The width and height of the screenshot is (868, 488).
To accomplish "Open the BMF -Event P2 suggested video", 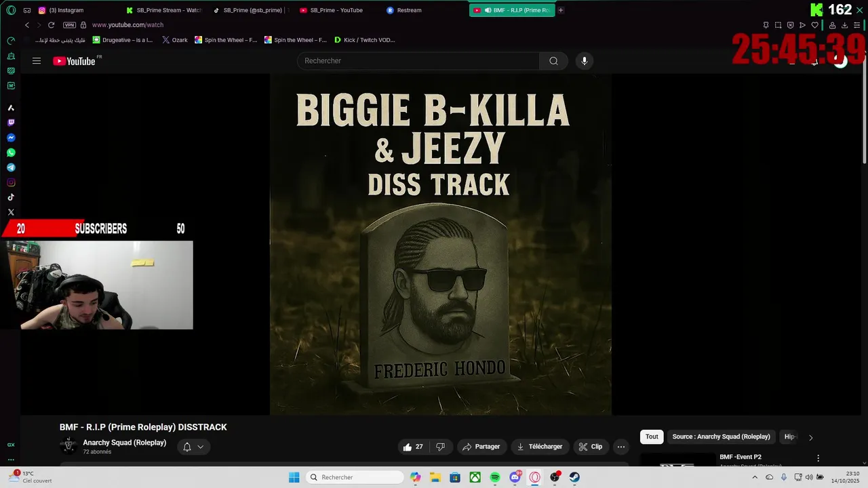I will [741, 457].
